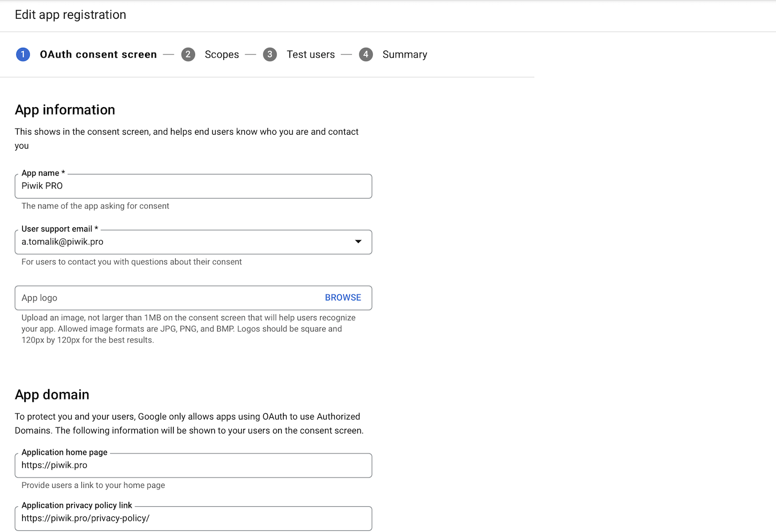
Task: Focus the Application privacy policy link field
Action: pos(193,519)
